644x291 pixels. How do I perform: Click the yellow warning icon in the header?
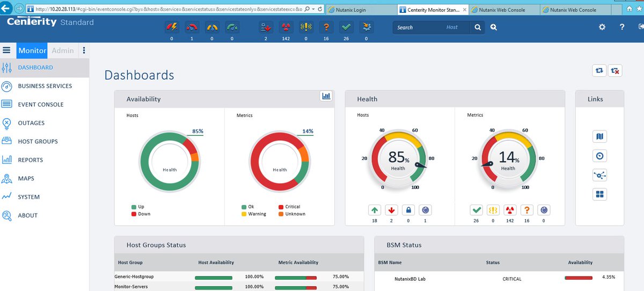tap(306, 27)
